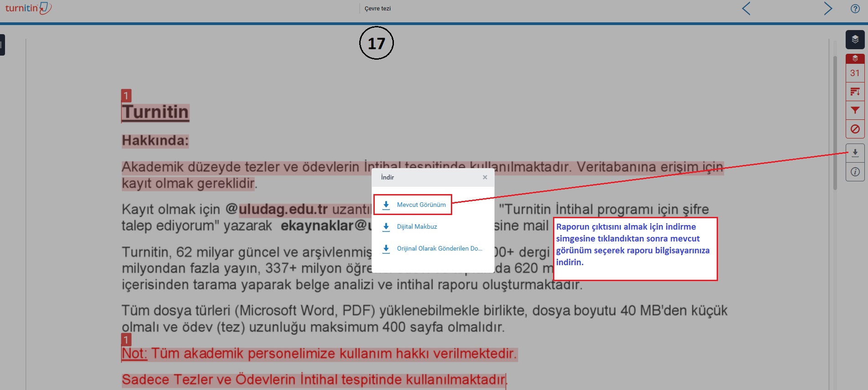
Task: Open the filter and settings funnel icon
Action: pyautogui.click(x=855, y=110)
